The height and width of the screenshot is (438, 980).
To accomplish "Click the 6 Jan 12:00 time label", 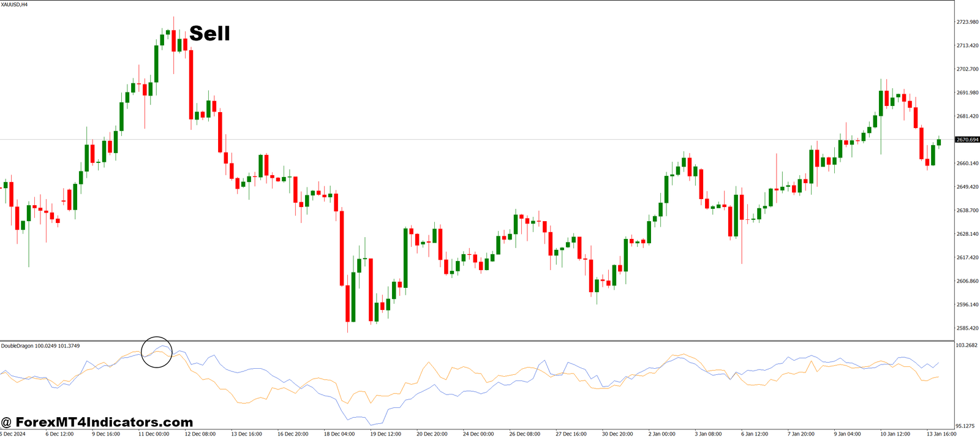I will [755, 434].
